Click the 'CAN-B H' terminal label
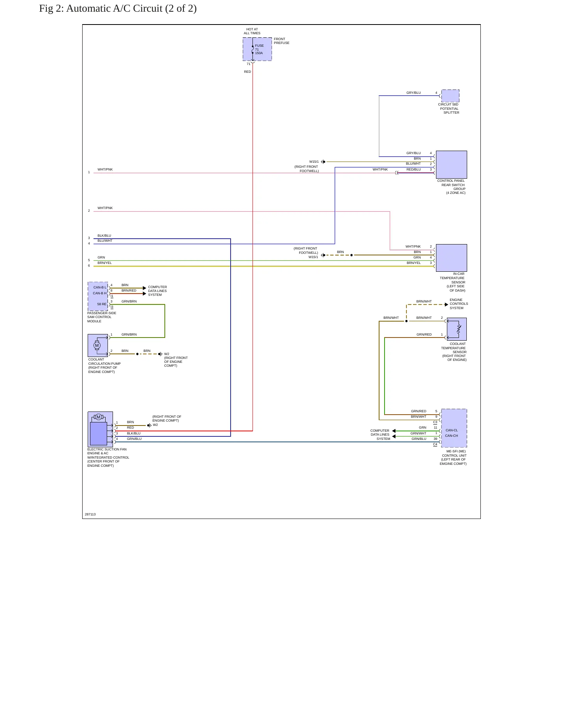 coord(100,293)
